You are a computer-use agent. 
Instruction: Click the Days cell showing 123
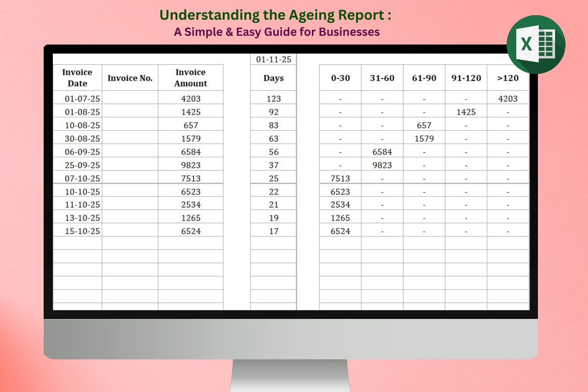click(x=273, y=98)
